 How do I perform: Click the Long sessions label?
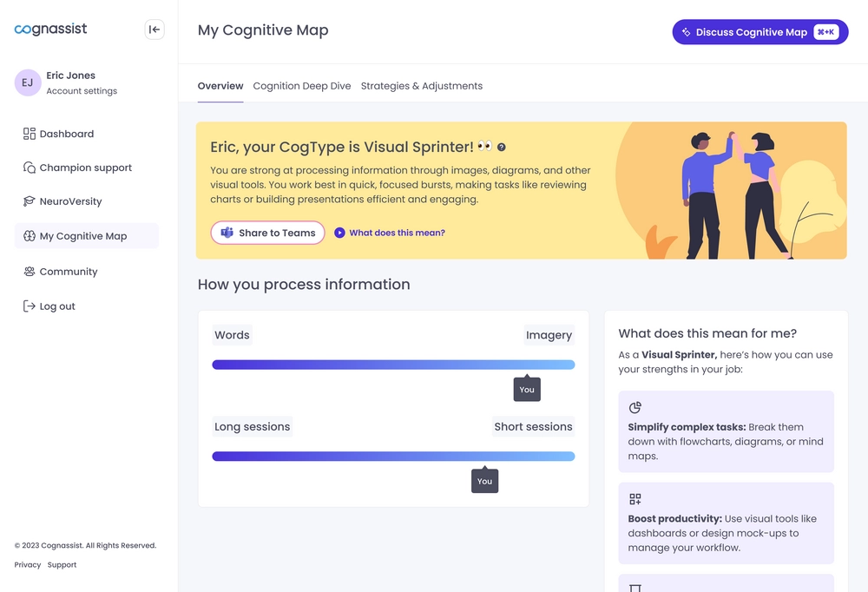pos(252,426)
